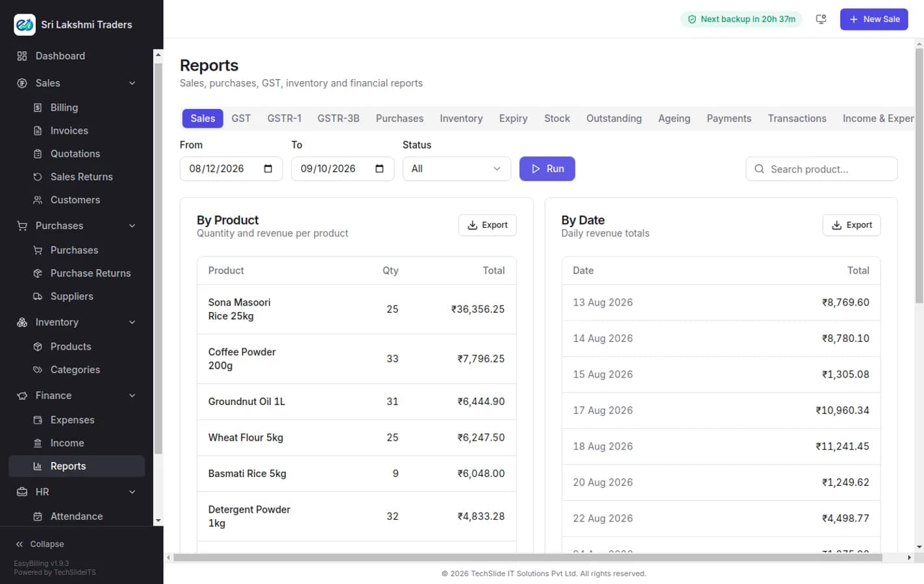Click the From date input 08/12/2026
This screenshot has width=924, height=584.
point(231,169)
